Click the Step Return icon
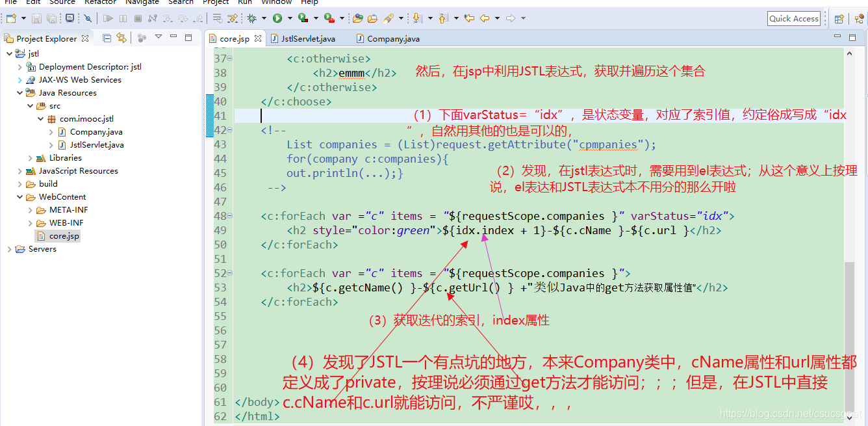This screenshot has height=426, width=868. [198, 18]
